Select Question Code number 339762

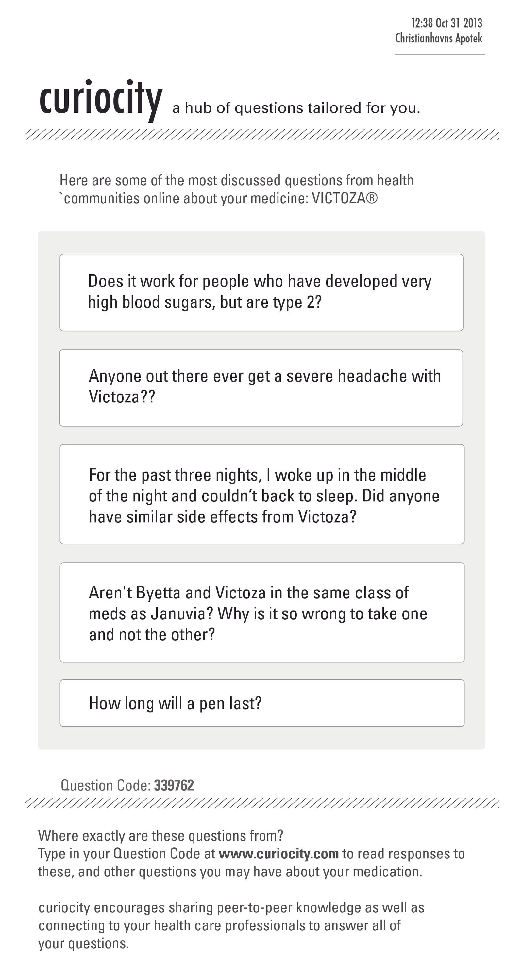coord(174,785)
